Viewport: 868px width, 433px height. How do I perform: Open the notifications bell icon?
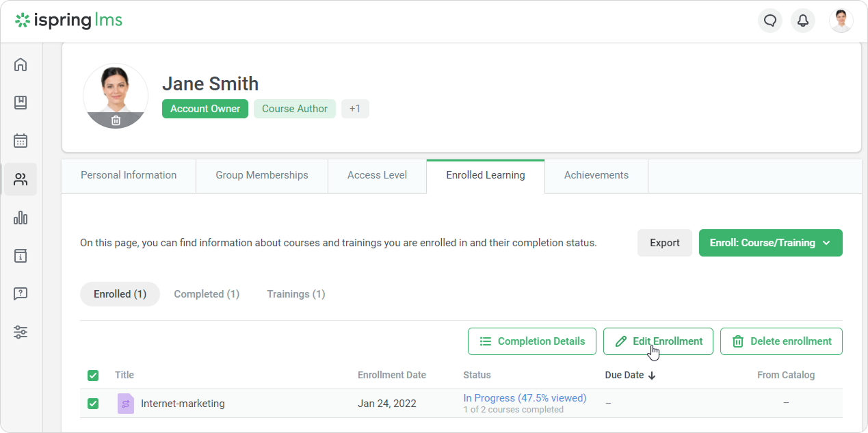pyautogui.click(x=803, y=21)
